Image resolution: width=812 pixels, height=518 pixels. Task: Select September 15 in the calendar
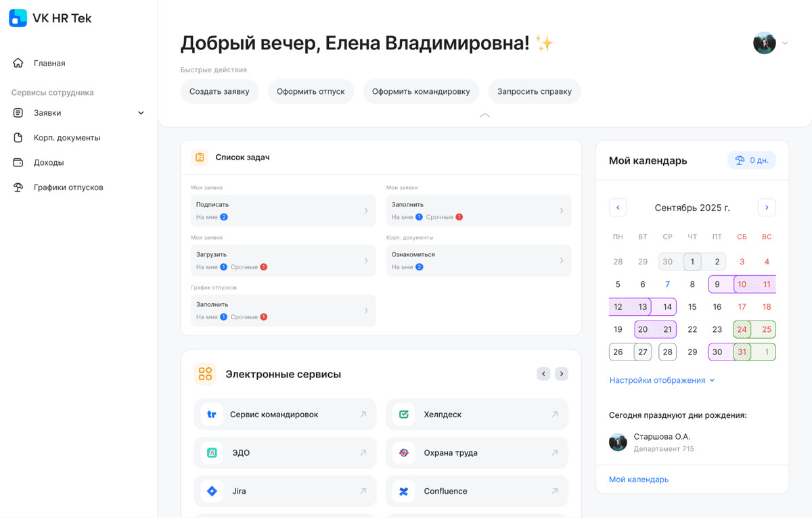coord(692,307)
